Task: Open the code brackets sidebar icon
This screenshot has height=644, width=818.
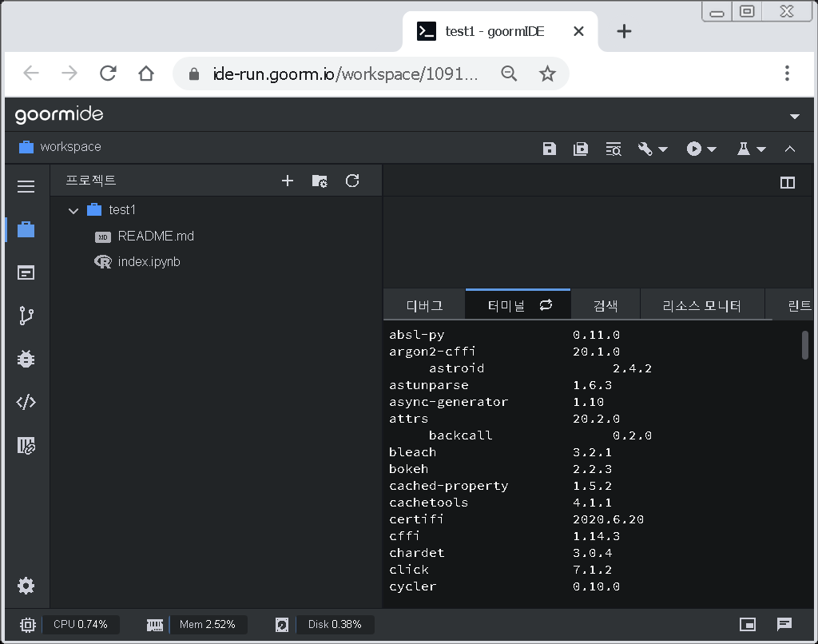Action: coord(26,403)
